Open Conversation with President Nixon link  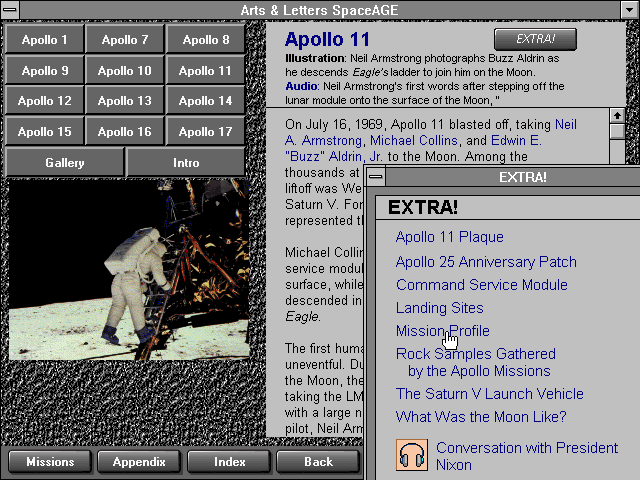[527, 456]
